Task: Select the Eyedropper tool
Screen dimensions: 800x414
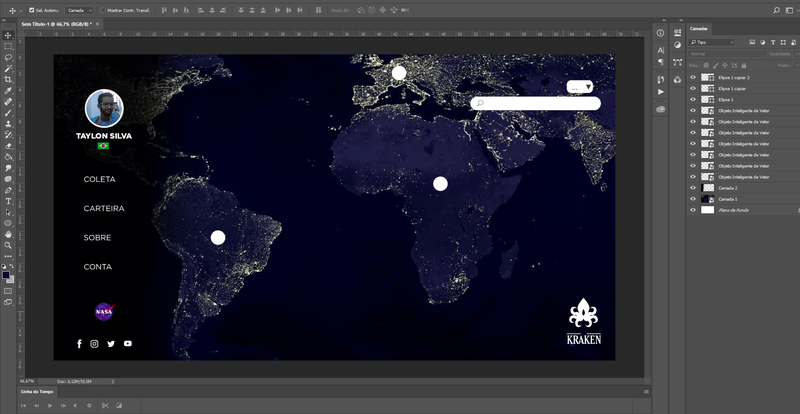Action: 8,90
